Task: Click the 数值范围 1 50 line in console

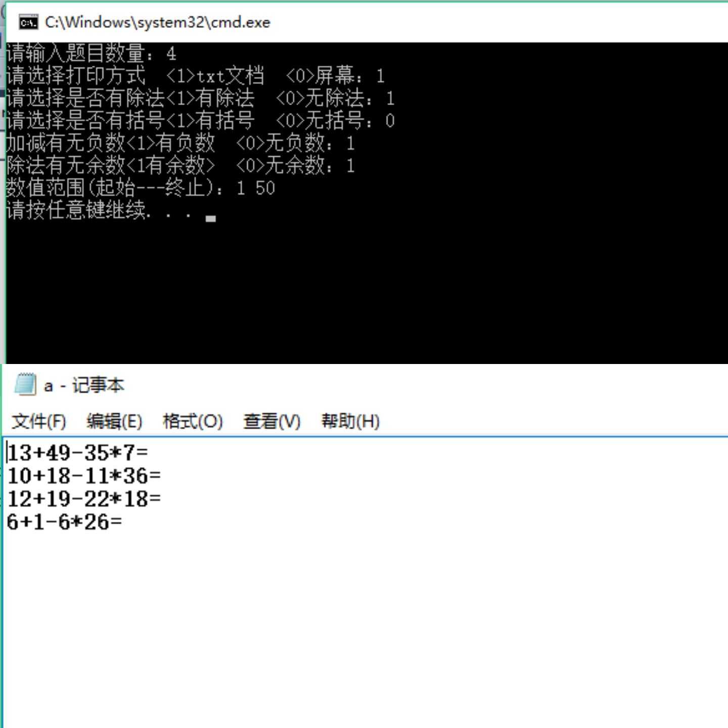Action: (141, 188)
